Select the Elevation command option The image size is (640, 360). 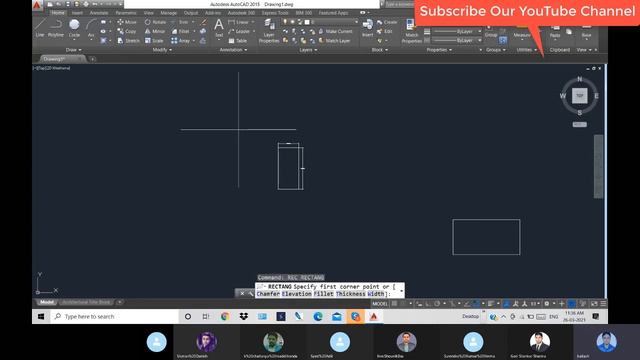(297, 294)
